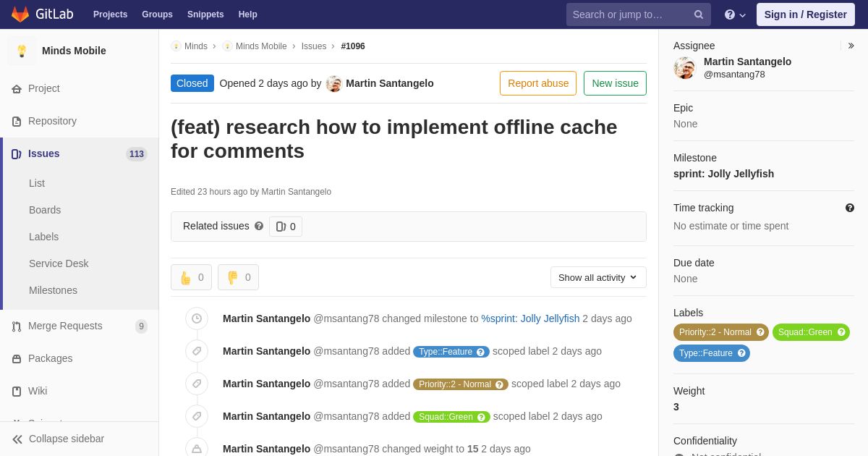Select Milestones under Issues
Screen dimensions: 868x456
click(x=53, y=290)
